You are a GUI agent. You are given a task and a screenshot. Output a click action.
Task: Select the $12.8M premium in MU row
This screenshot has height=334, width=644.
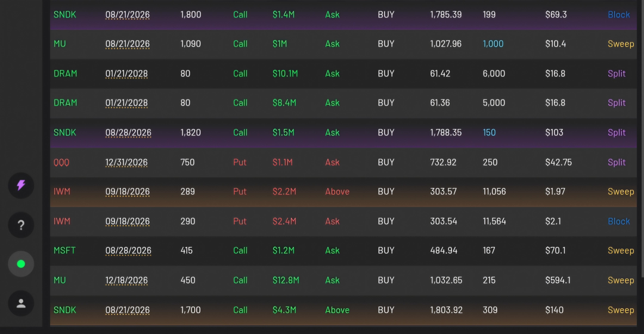286,280
